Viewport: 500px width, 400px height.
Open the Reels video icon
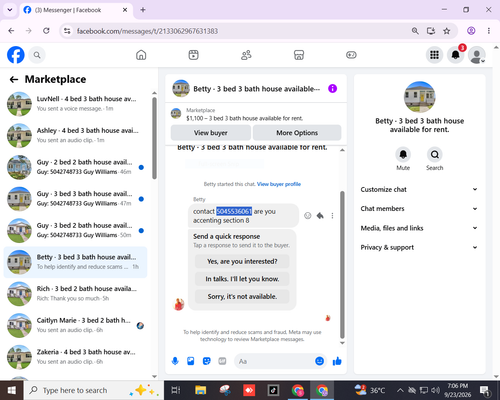(194, 55)
